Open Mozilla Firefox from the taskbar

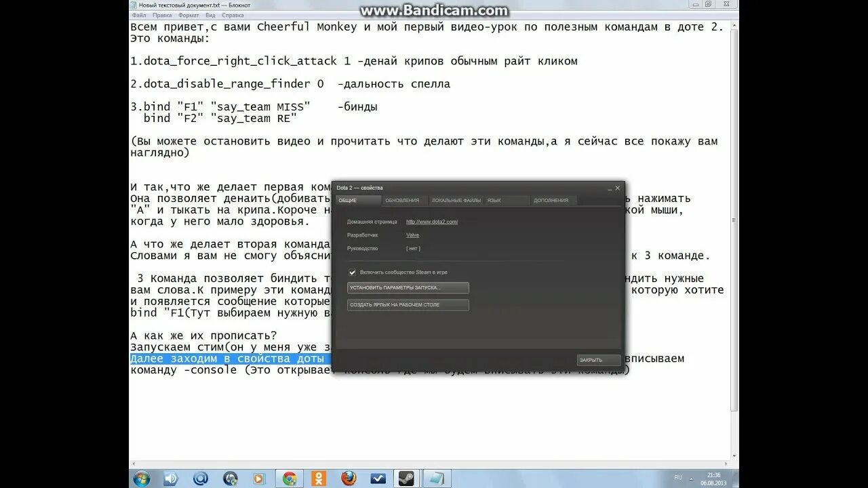tap(349, 479)
